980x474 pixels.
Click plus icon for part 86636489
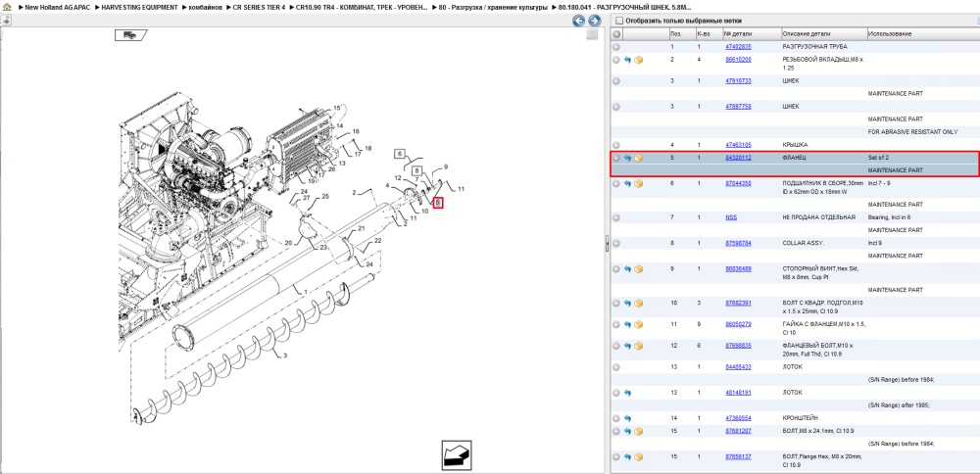616,269
